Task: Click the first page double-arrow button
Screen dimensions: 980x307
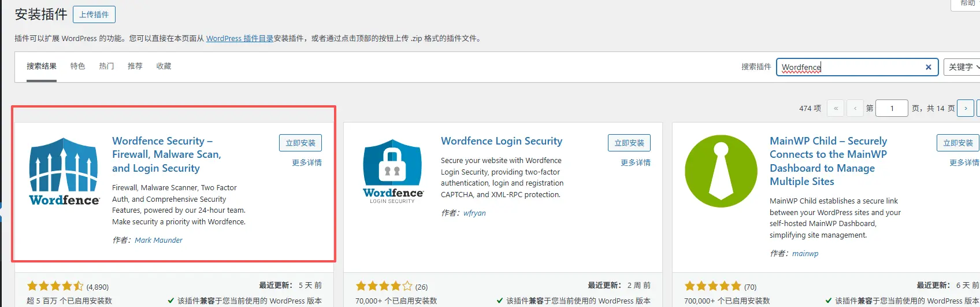Action: pyautogui.click(x=836, y=108)
